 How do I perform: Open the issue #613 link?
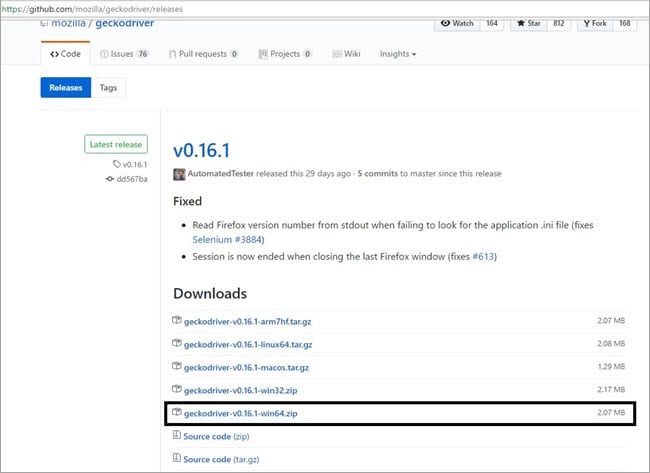pos(483,257)
